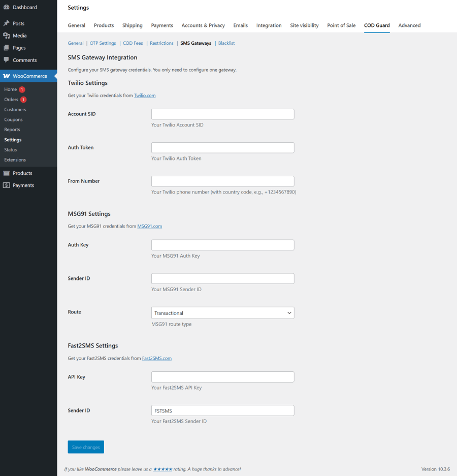This screenshot has height=476, width=457.
Task: Open the Emails settings tab
Action: coord(240,25)
